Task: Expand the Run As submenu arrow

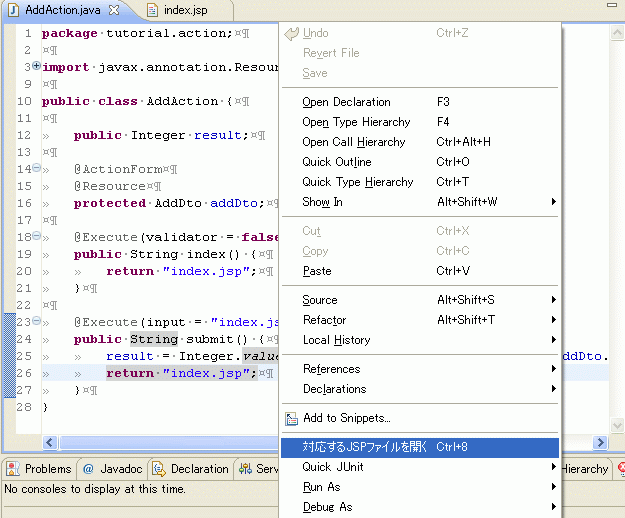Action: coord(554,487)
